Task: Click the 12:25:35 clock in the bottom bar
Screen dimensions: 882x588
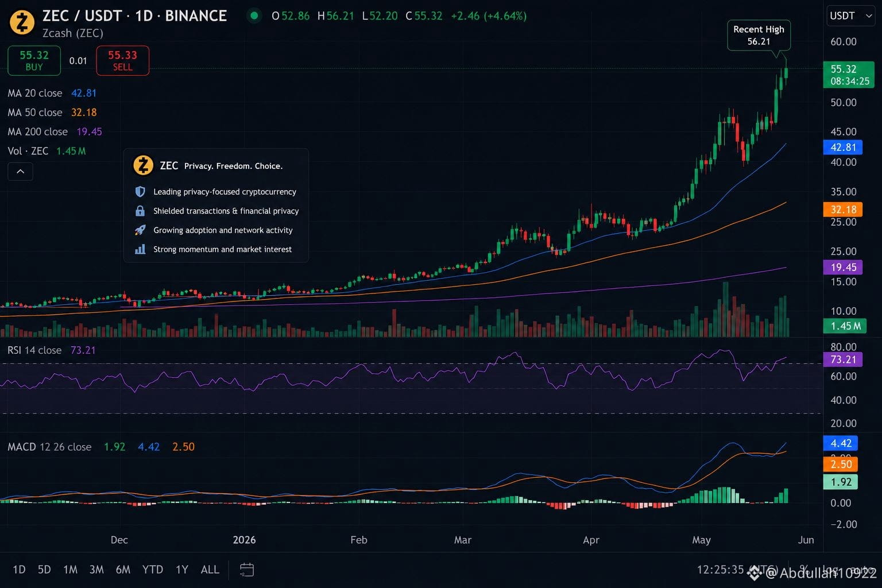Action: 720,570
